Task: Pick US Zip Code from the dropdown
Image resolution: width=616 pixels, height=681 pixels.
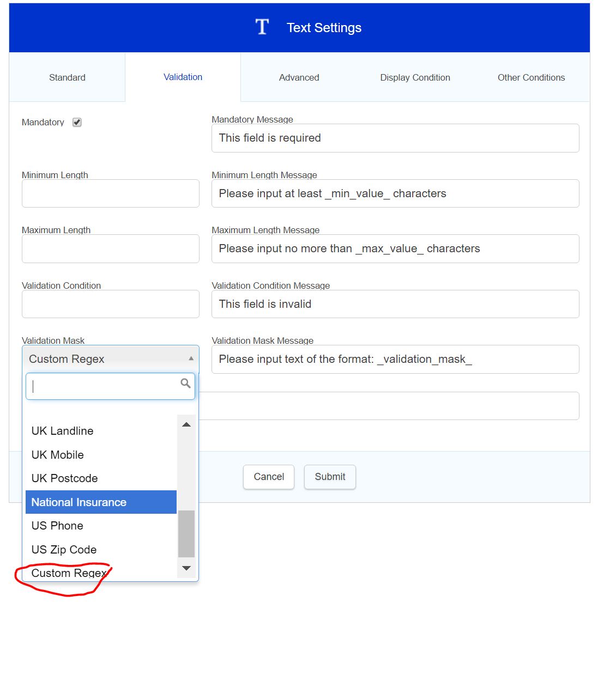Action: click(x=101, y=550)
